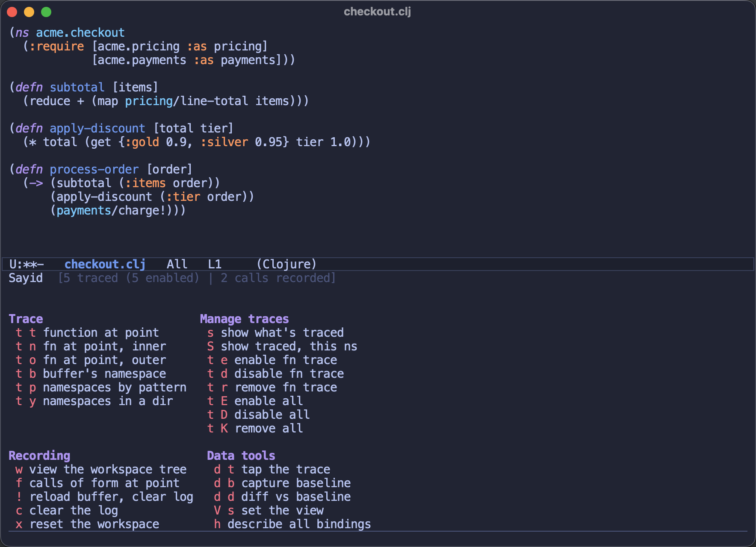Place cursor on 'apply-discount' in its defn line
756x547 pixels.
tap(97, 128)
